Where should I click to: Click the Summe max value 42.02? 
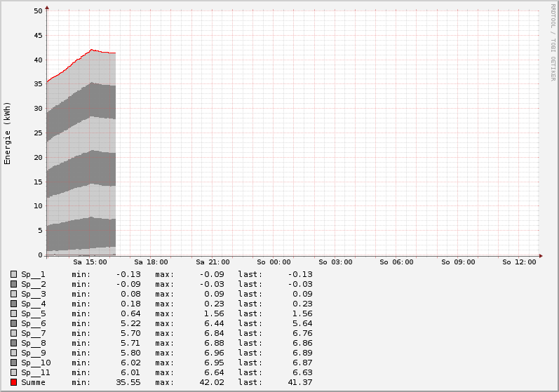coord(211,382)
